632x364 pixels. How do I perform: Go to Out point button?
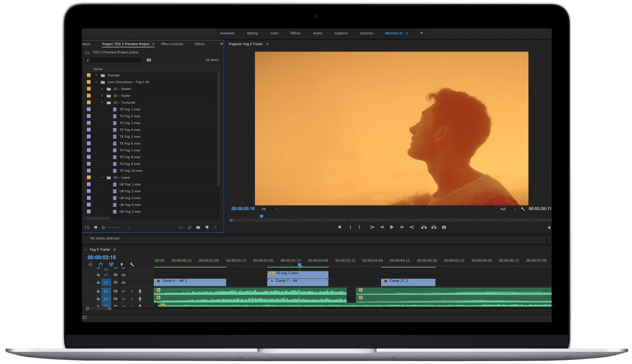point(412,227)
